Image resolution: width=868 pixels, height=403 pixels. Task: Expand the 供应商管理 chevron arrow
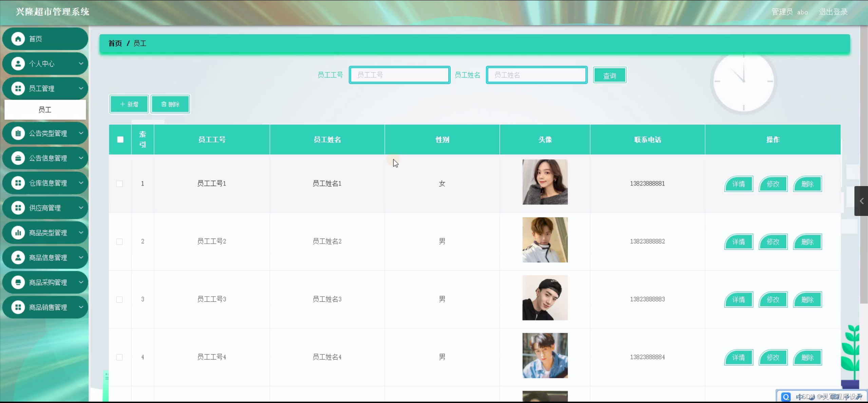coord(81,208)
